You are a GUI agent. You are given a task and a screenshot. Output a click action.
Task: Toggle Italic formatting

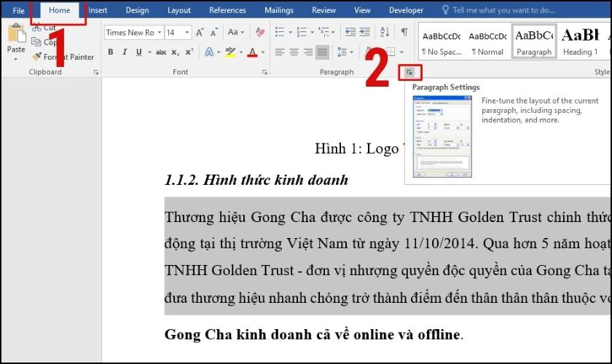[x=125, y=52]
